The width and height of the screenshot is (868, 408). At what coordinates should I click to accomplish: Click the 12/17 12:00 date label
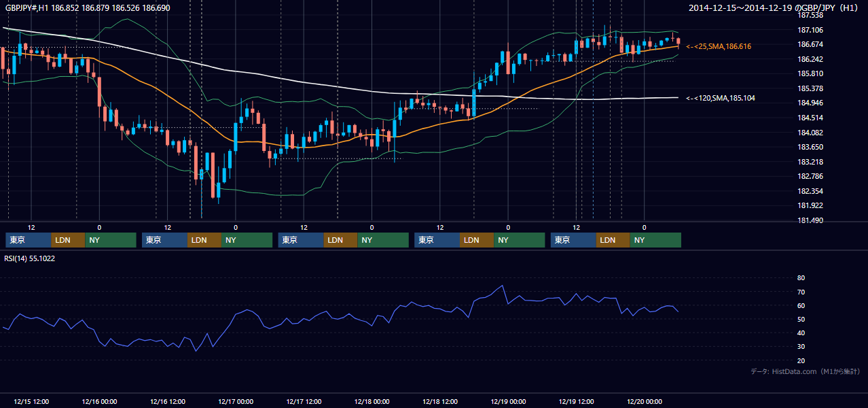pyautogui.click(x=304, y=401)
